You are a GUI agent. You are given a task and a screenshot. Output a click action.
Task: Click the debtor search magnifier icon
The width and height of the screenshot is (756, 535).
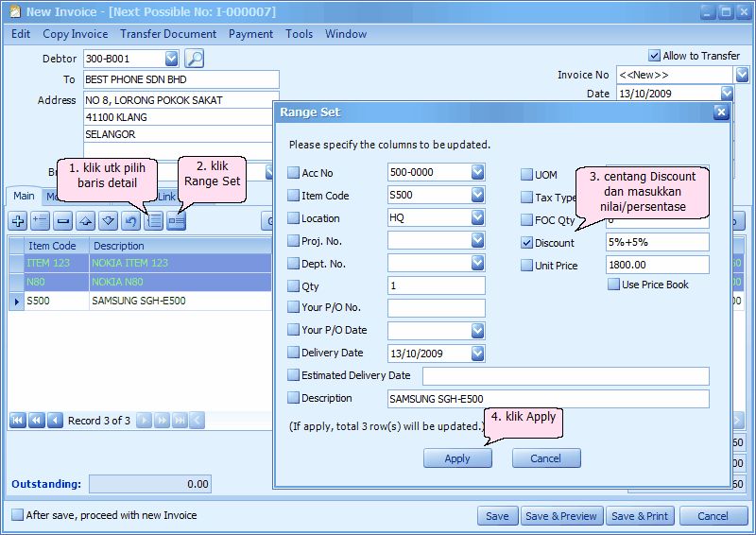[194, 59]
